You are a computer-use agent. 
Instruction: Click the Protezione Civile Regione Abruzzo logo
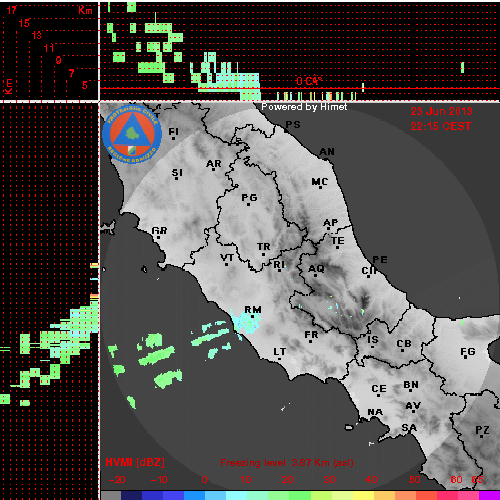coord(132,135)
